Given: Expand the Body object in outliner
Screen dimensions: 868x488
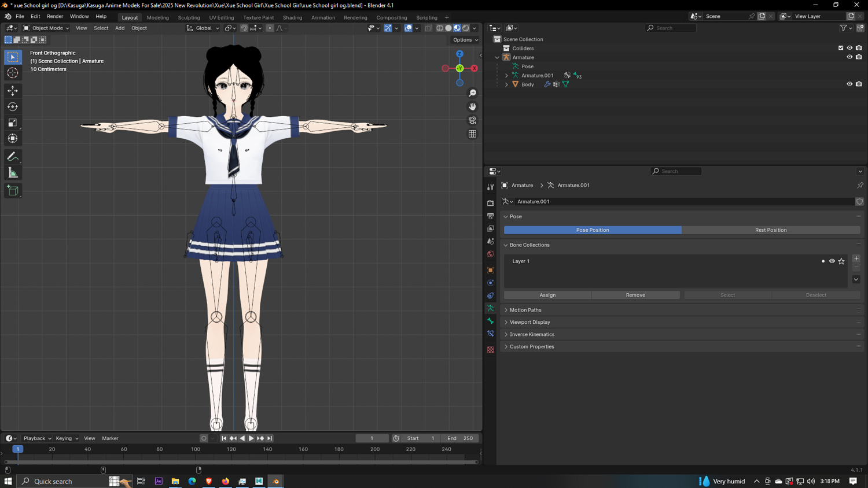Looking at the screenshot, I should point(506,84).
